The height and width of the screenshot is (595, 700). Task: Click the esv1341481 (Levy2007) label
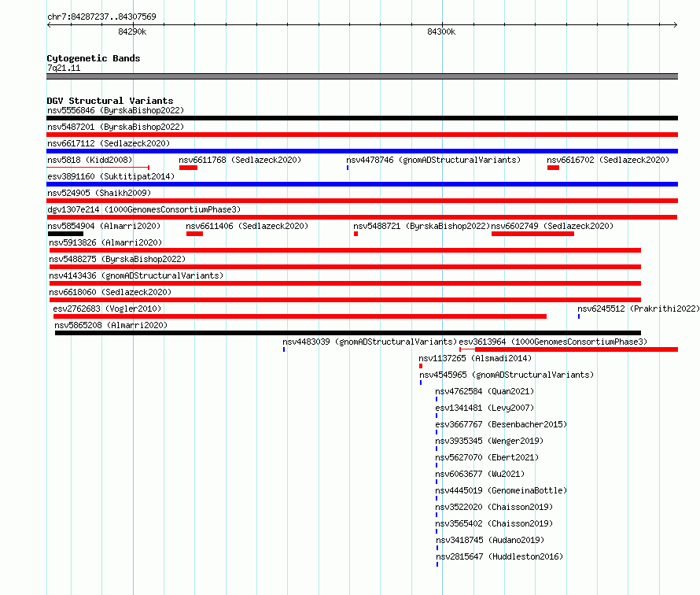(484, 408)
